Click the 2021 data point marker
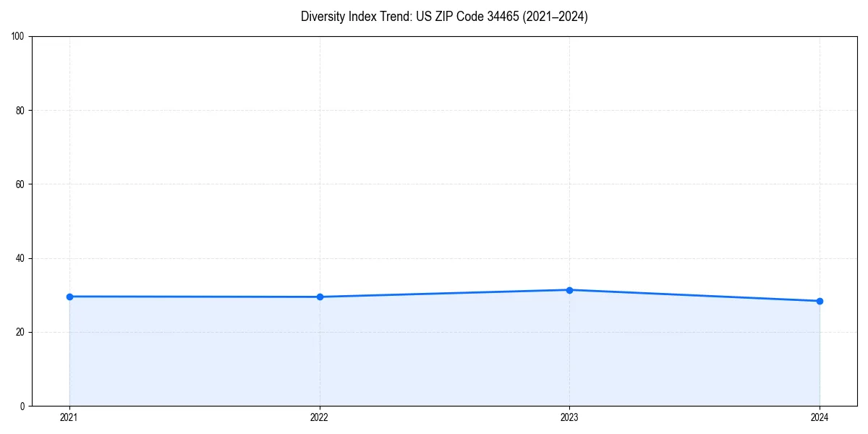 (69, 297)
